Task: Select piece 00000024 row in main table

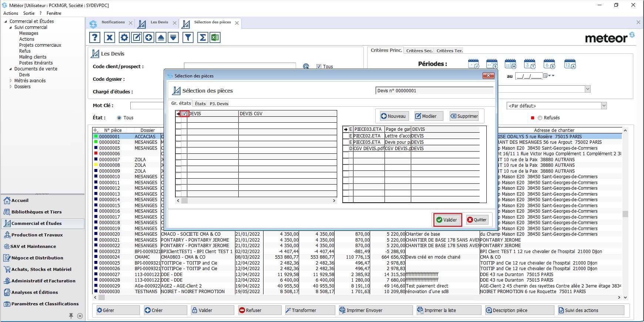Action: [x=357, y=257]
